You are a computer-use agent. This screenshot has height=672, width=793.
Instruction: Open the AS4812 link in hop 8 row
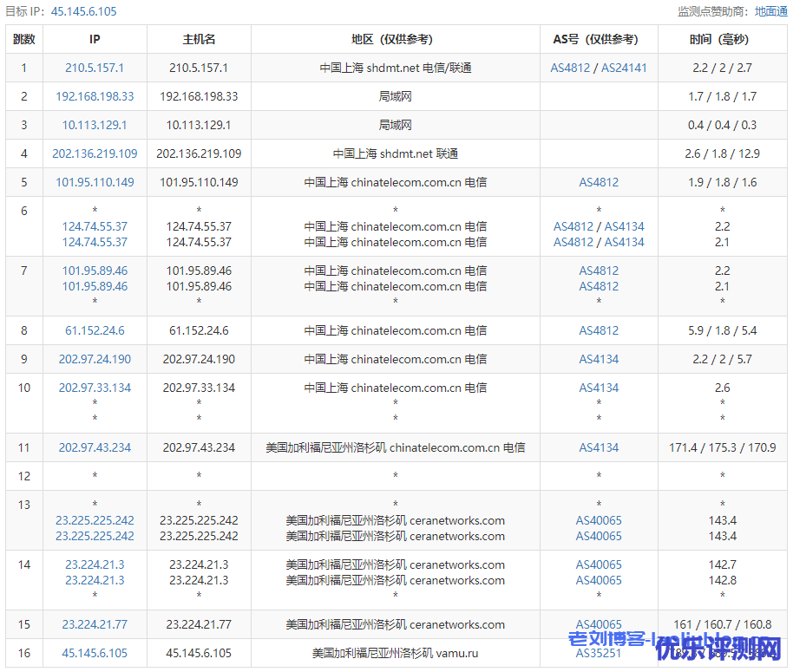599,330
